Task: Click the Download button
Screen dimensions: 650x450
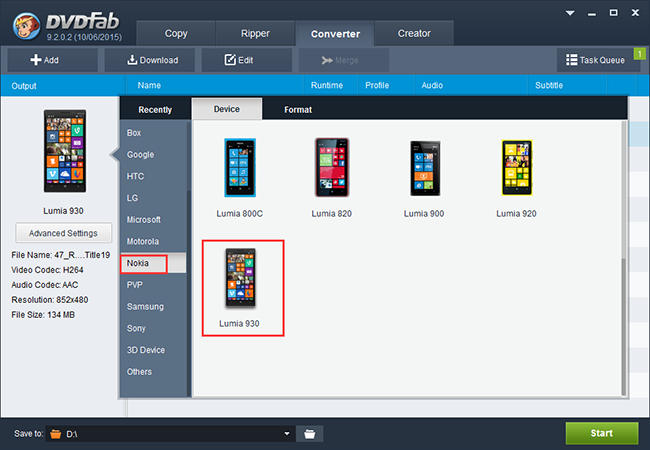Action: [x=150, y=60]
